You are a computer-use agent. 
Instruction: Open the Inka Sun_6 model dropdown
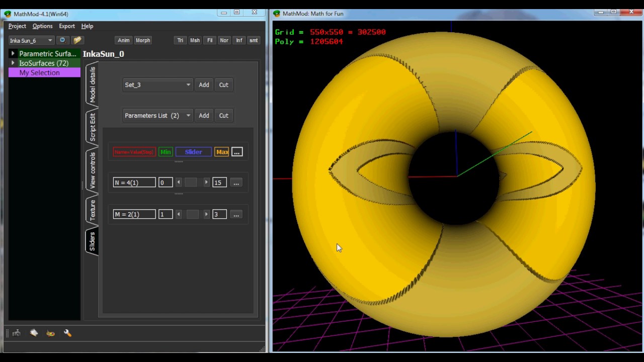pyautogui.click(x=31, y=40)
